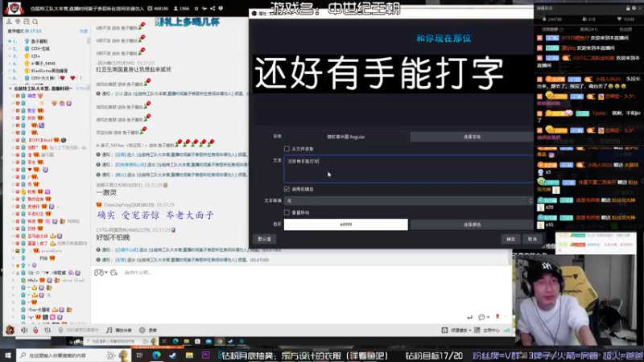Click the music note accompaniment icon
644x362 pixels.
click(x=109, y=330)
